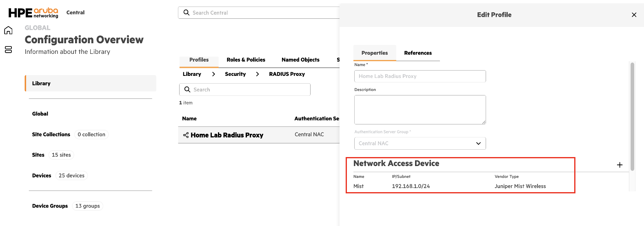
Task: Click the HPE Aruba Networking logo
Action: [33, 13]
